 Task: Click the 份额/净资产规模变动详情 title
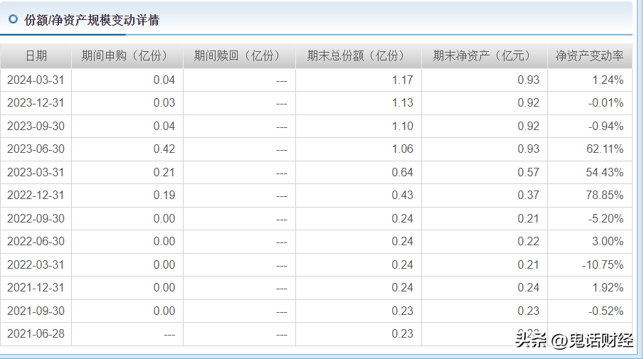(x=92, y=20)
